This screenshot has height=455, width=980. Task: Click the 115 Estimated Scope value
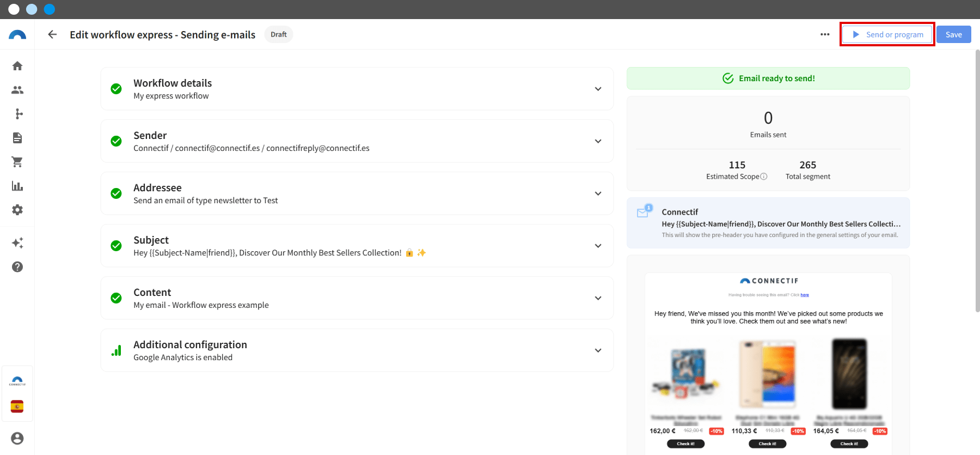click(x=737, y=165)
